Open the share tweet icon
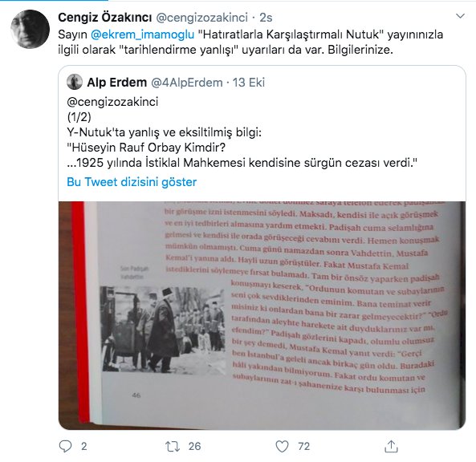The height and width of the screenshot is (462, 476). [391, 446]
